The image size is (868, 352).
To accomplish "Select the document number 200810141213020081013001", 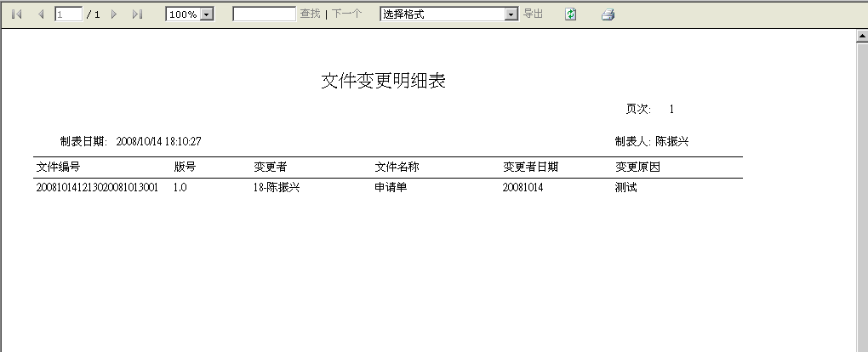I will 97,188.
